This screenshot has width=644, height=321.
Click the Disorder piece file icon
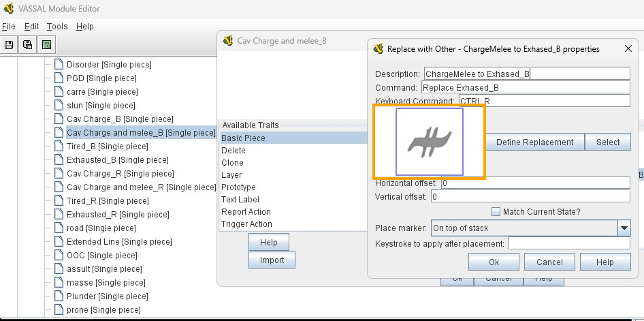[x=59, y=65]
